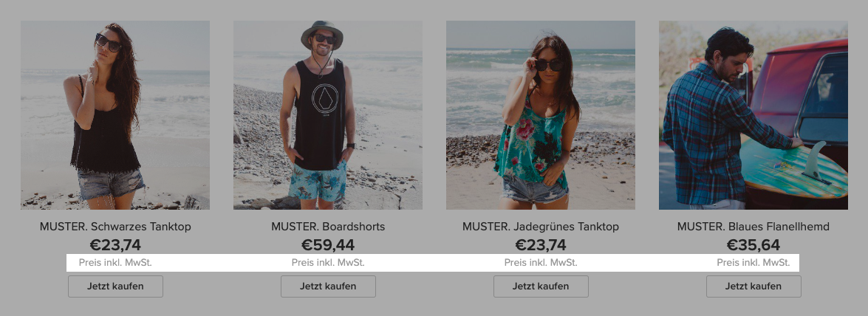Image resolution: width=868 pixels, height=316 pixels.
Task: Select the €35,64 Flanellhemd price
Action: click(753, 244)
